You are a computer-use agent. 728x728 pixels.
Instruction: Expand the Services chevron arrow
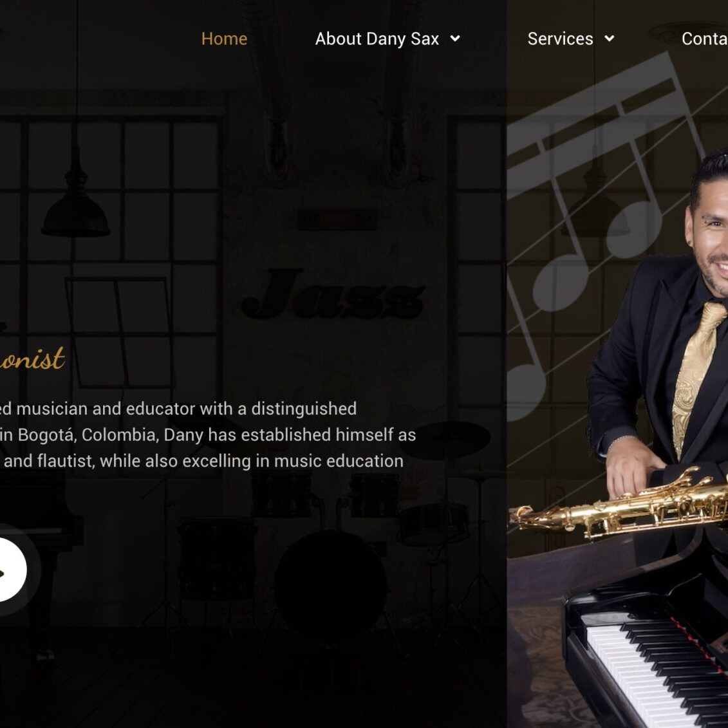609,39
